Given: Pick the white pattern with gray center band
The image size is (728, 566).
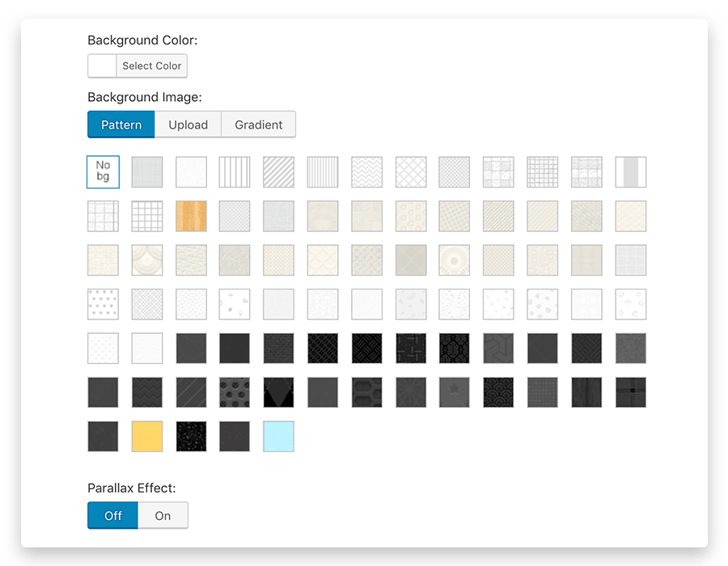Looking at the screenshot, I should point(630,172).
